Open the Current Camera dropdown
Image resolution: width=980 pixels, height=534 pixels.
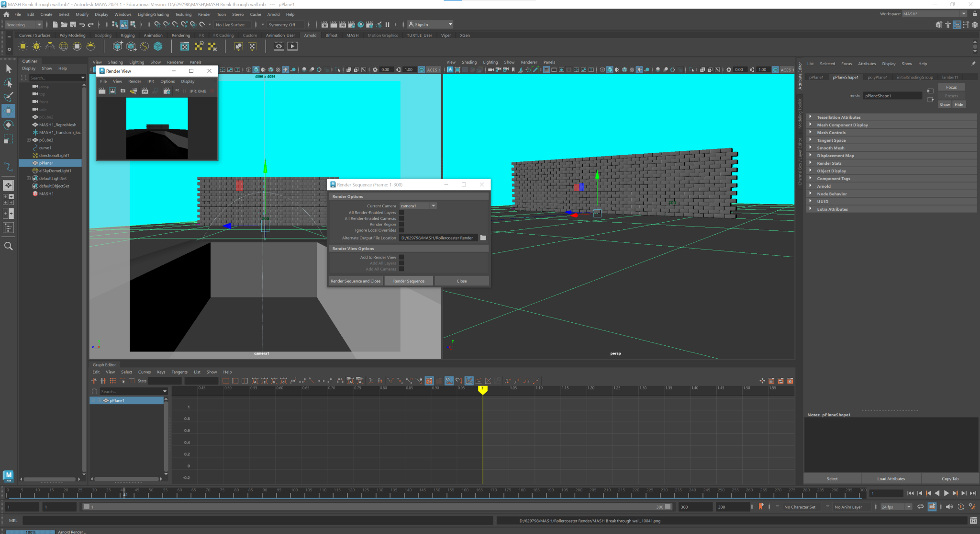coord(418,206)
